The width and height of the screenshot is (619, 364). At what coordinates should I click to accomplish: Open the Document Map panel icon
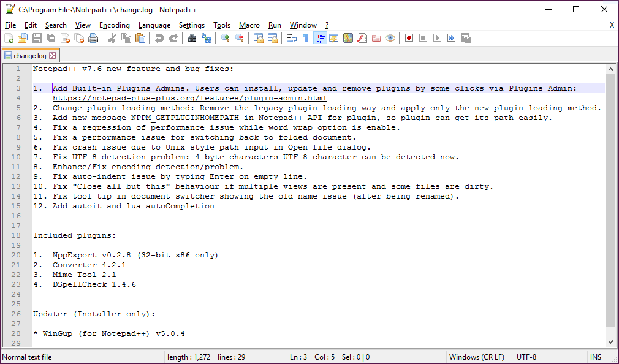(348, 38)
